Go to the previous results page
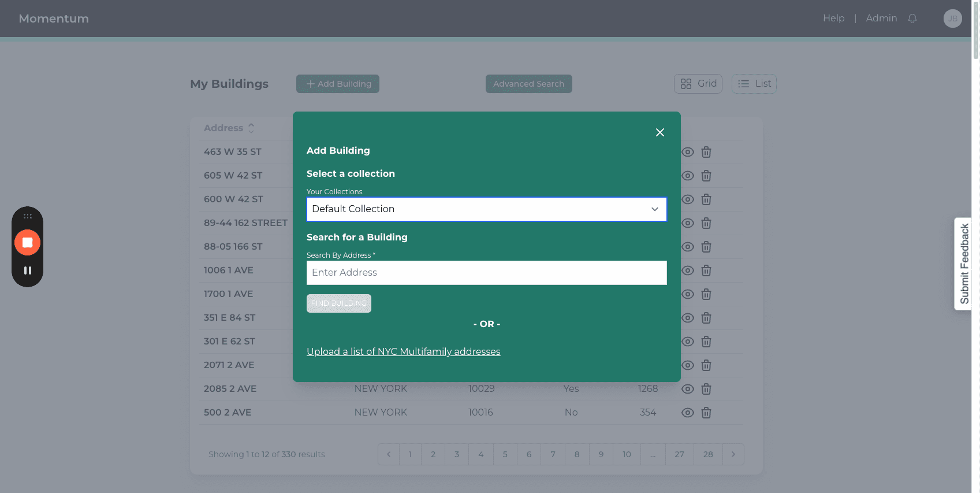 tap(389, 454)
